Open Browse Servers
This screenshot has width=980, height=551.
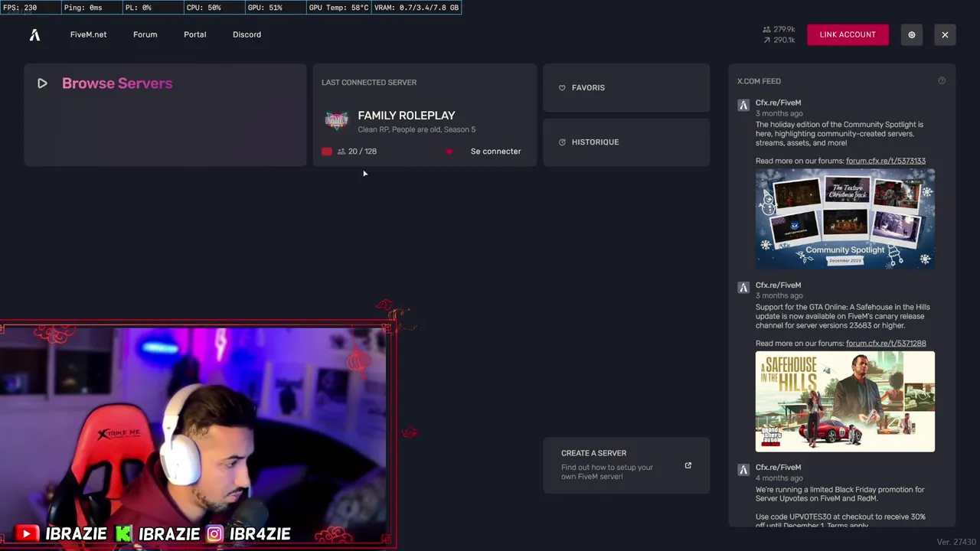click(165, 115)
